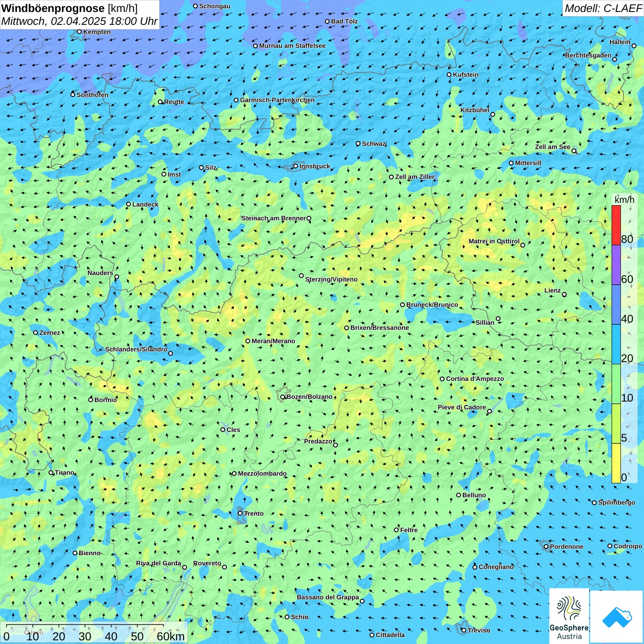The height and width of the screenshot is (644, 644).
Task: Click the Innsbruck city marker
Action: tap(295, 166)
